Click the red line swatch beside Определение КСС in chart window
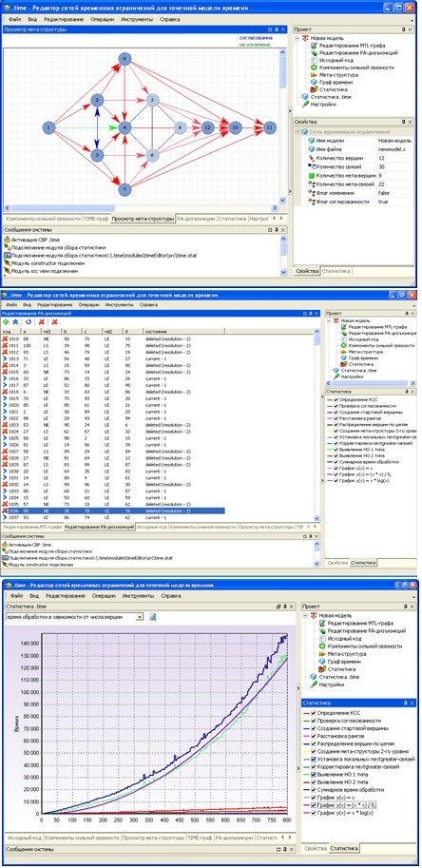The image size is (422, 868). (306, 713)
